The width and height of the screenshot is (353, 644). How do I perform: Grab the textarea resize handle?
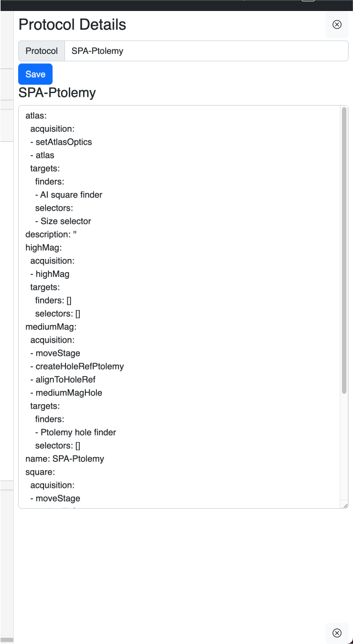[x=345, y=505]
